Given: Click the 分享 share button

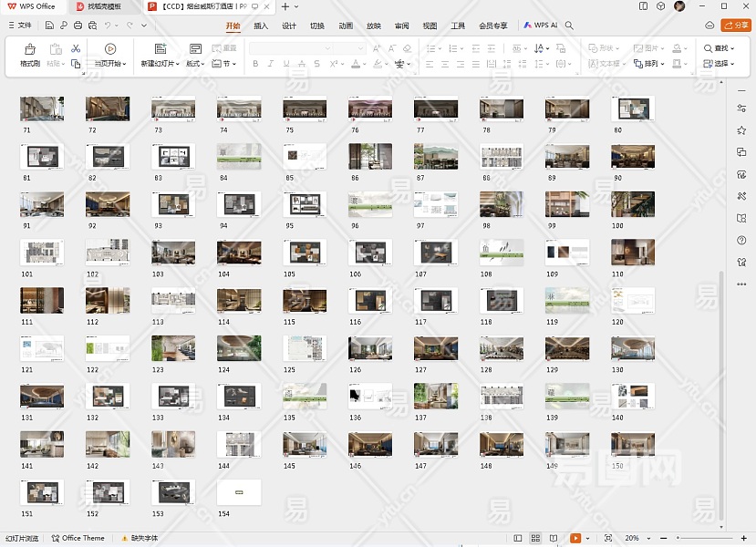Looking at the screenshot, I should tap(735, 26).
